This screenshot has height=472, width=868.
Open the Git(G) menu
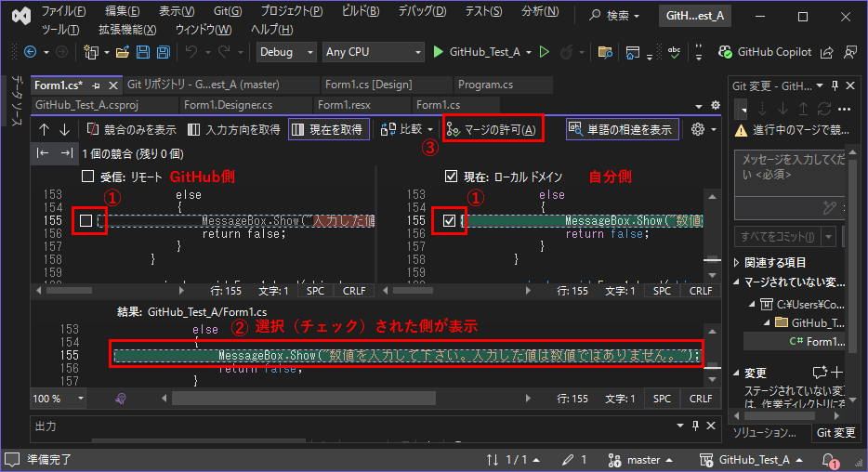pos(228,11)
